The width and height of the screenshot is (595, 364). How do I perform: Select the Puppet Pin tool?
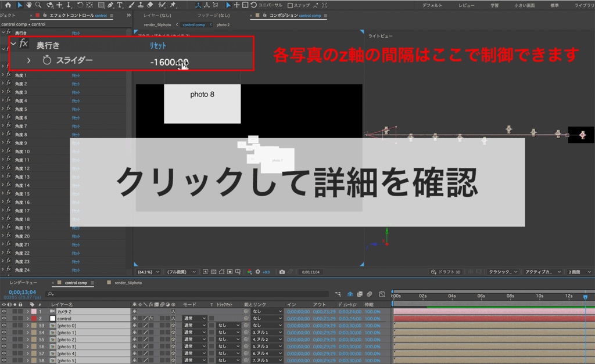coord(172,5)
